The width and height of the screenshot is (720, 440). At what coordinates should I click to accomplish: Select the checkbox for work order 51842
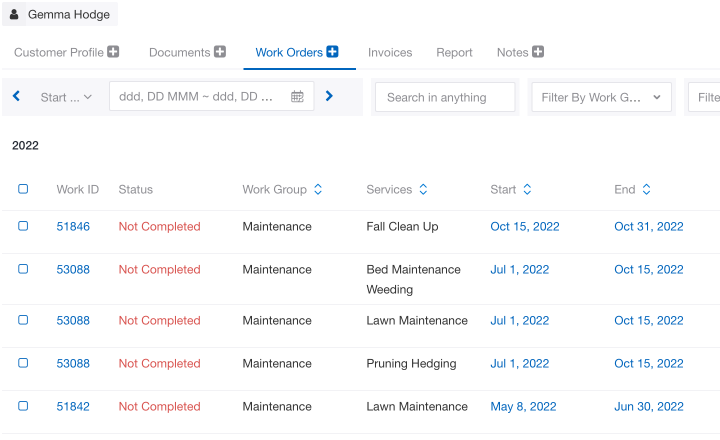pos(23,406)
